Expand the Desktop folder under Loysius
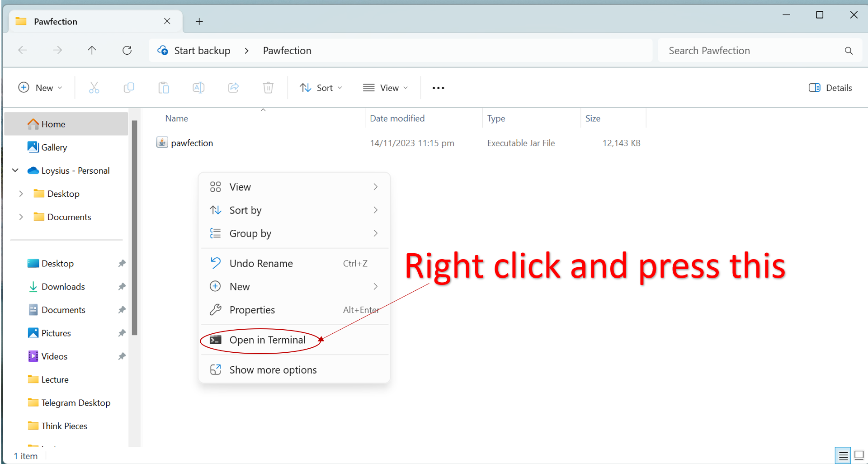The height and width of the screenshot is (464, 868). click(x=21, y=194)
